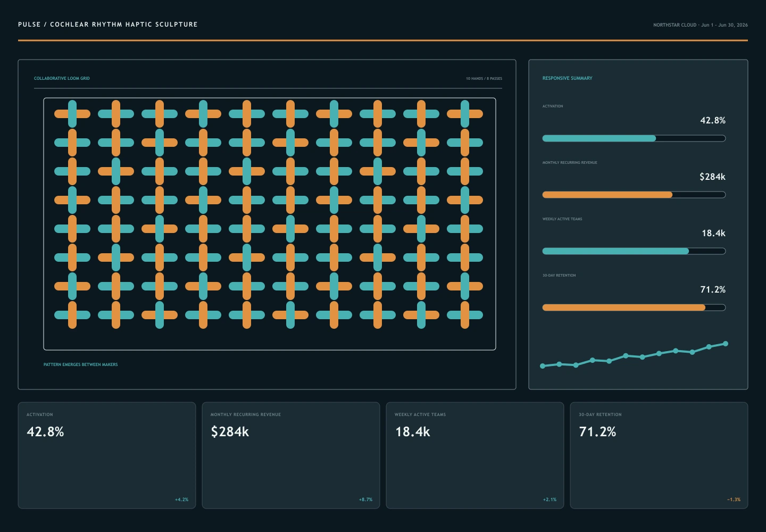Click '30-DAY RETENTION' label in Responsive Summary

[x=559, y=276]
